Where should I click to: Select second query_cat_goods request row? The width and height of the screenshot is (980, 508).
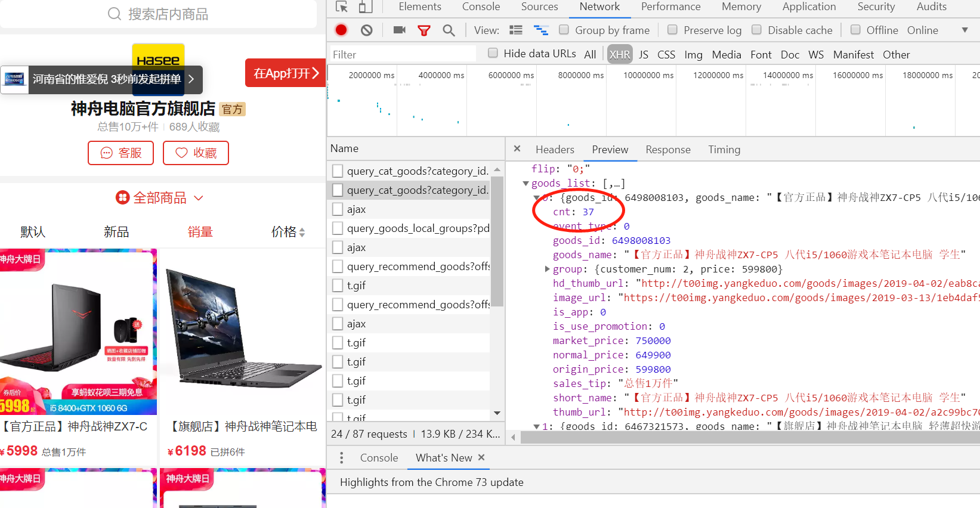409,190
